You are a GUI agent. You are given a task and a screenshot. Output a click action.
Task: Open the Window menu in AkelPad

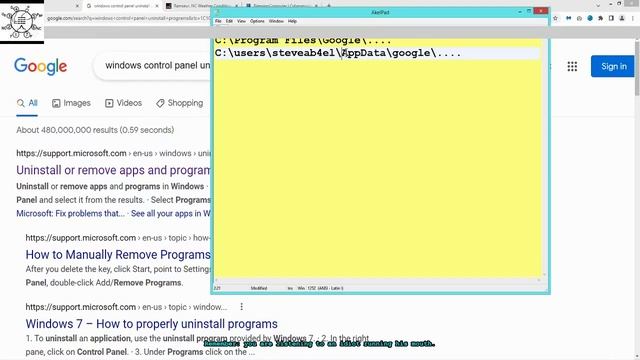click(x=276, y=21)
